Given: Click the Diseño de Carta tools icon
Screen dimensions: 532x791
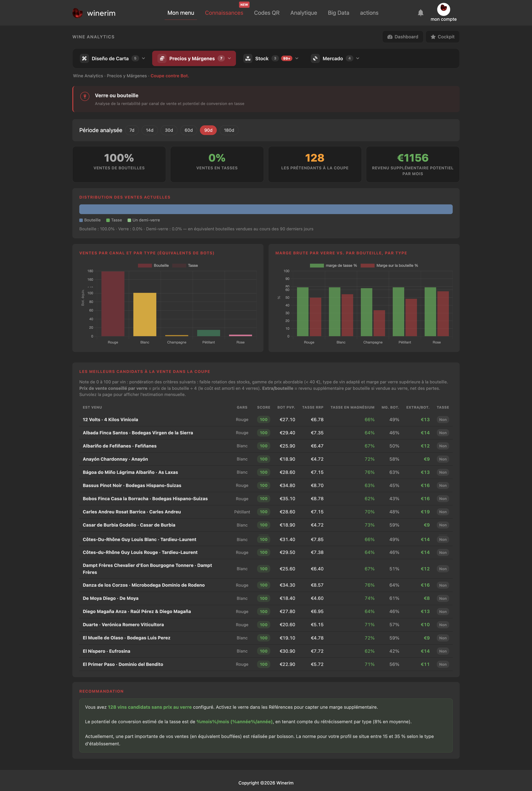Looking at the screenshot, I should coord(84,59).
